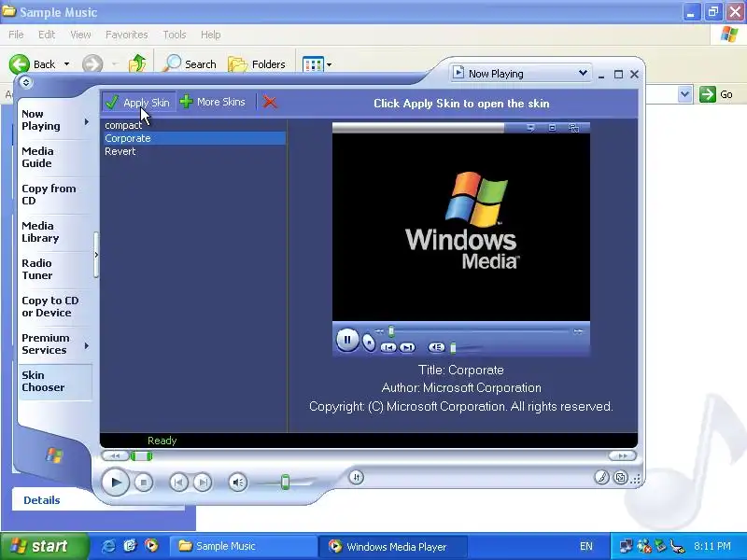Click Search in Explorer toolbar
This screenshot has height=560, width=747.
190,63
